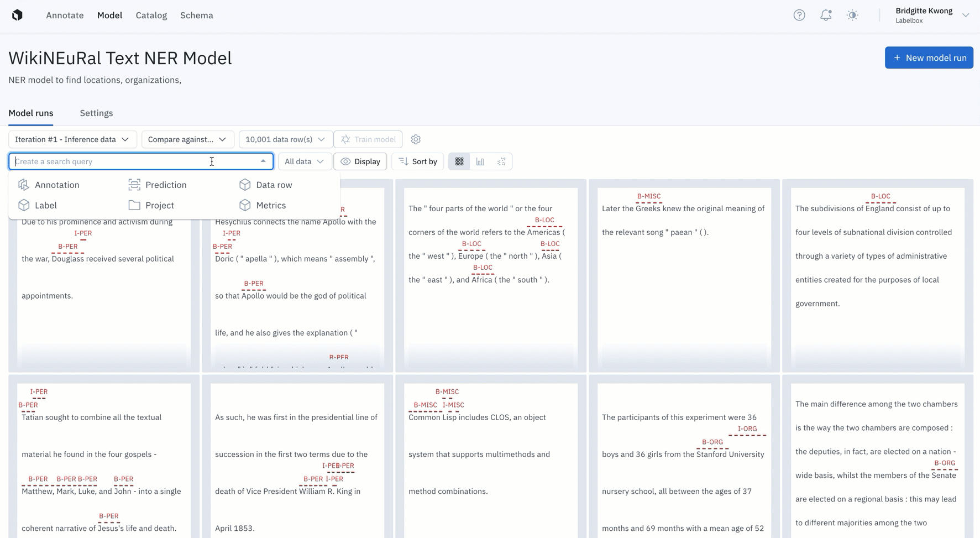This screenshot has height=538, width=980.
Task: Switch to grid gallery view
Action: coord(459,161)
